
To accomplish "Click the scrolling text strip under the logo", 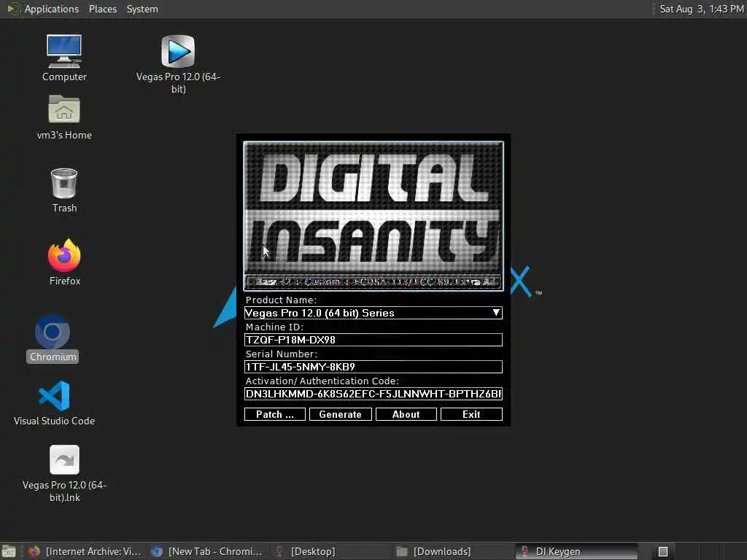I will coord(373,282).
